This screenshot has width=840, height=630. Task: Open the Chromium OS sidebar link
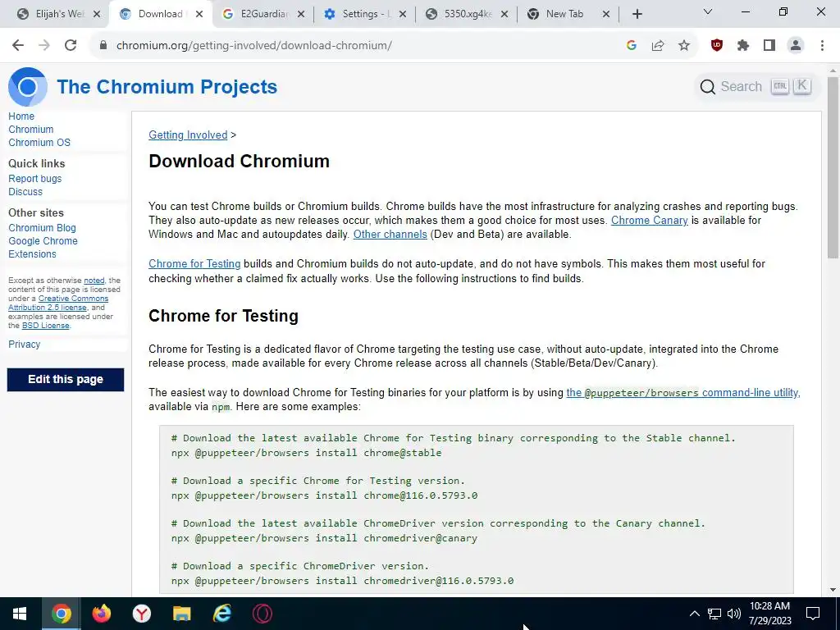[39, 143]
